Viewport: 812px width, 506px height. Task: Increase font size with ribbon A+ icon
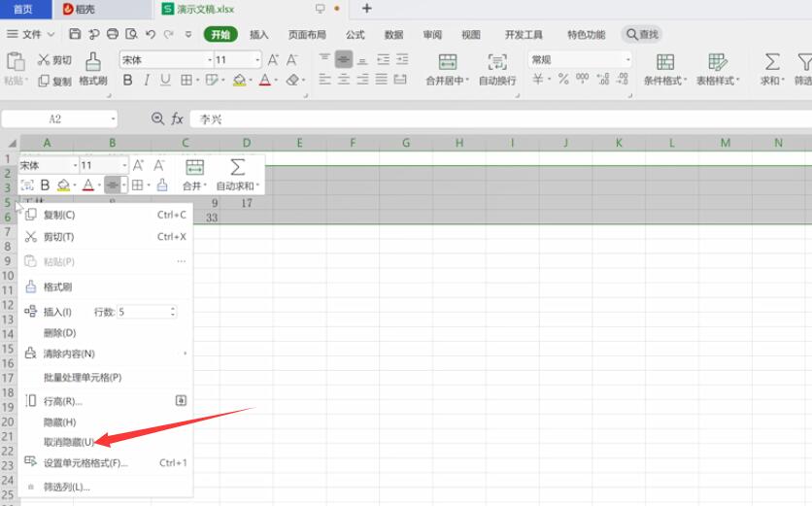click(273, 60)
